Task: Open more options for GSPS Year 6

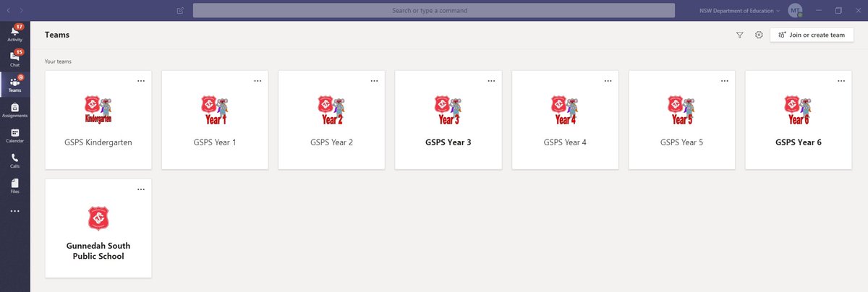Action: (841, 81)
